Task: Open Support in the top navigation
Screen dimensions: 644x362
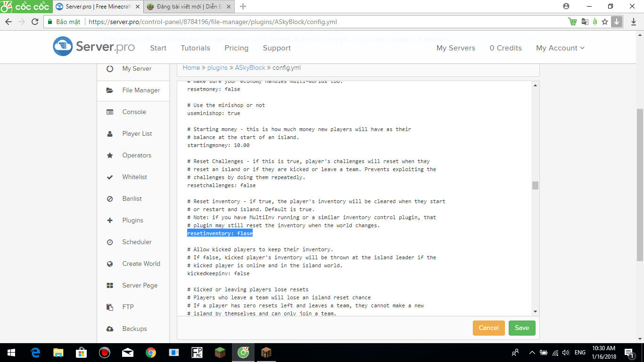Action: coord(277,48)
